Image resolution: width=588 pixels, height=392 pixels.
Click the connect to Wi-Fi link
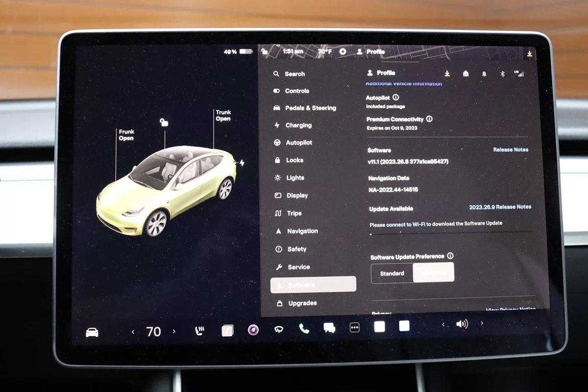[405, 223]
